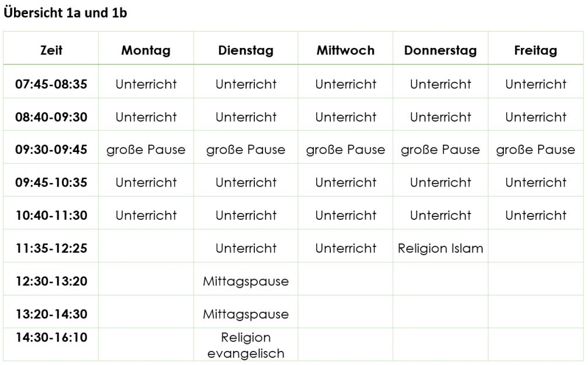588x365 pixels.
Task: Click the title "Übersicht 1a und 1b"
Action: click(x=65, y=13)
